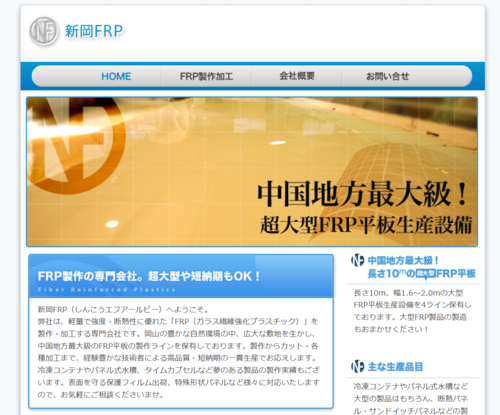Screen dimensions: 500x415
Task: Click the 長さ10mの超大型FRP平板 heading line
Action: tap(421, 274)
